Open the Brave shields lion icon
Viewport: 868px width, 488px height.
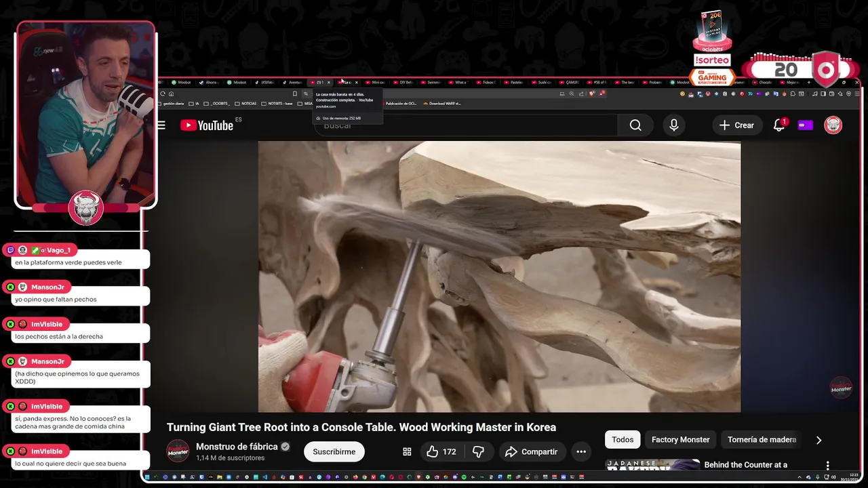pyautogui.click(x=592, y=94)
